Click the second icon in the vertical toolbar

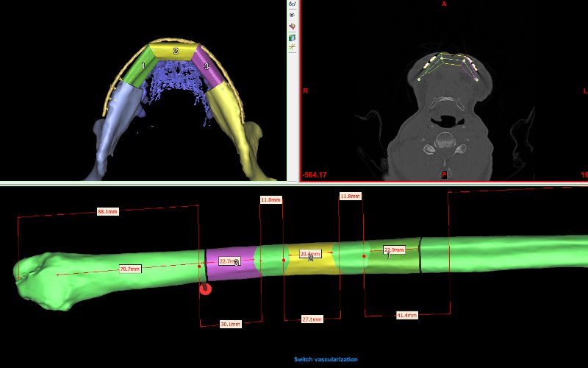pos(293,15)
